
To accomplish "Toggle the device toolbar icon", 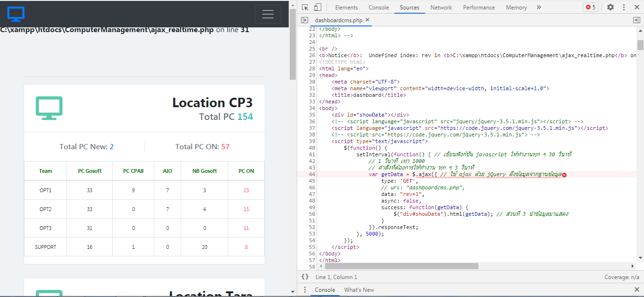I will (318, 7).
